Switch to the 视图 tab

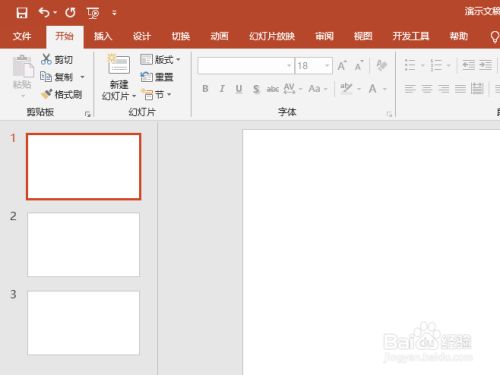click(363, 36)
